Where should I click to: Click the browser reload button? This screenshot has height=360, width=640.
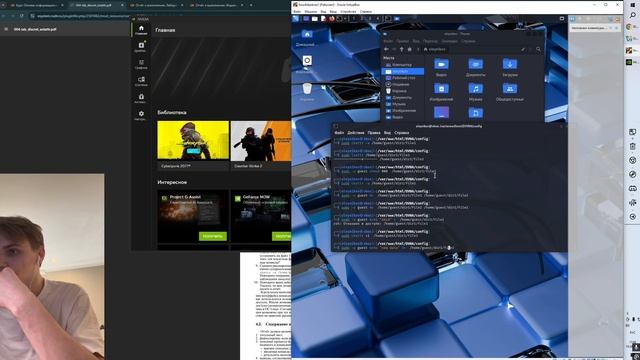(22, 16)
